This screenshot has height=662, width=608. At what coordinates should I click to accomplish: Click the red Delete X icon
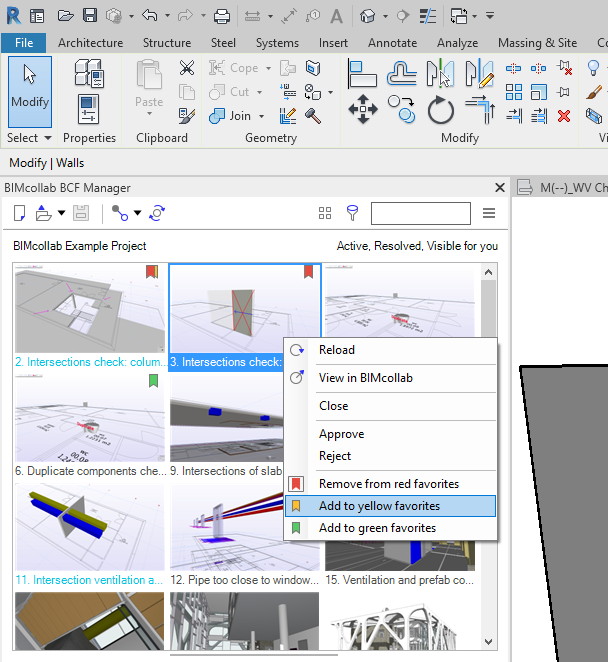tap(564, 116)
